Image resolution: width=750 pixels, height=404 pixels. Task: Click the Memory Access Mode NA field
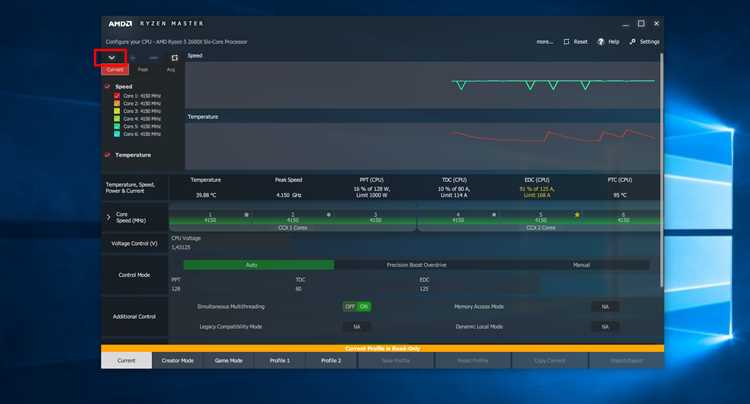tap(605, 306)
